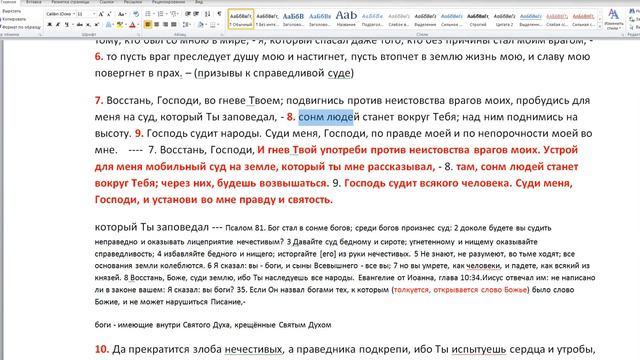Viewport: 640px width, 360px height.
Task: Open the Рассылки (Mailings) ribbon tab
Action: [133, 2]
